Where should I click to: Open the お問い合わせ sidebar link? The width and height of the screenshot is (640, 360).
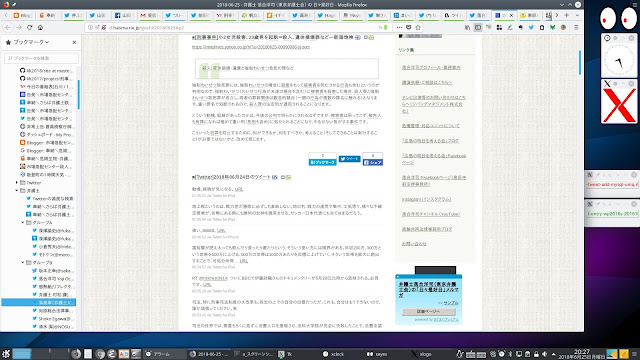[x=414, y=244]
